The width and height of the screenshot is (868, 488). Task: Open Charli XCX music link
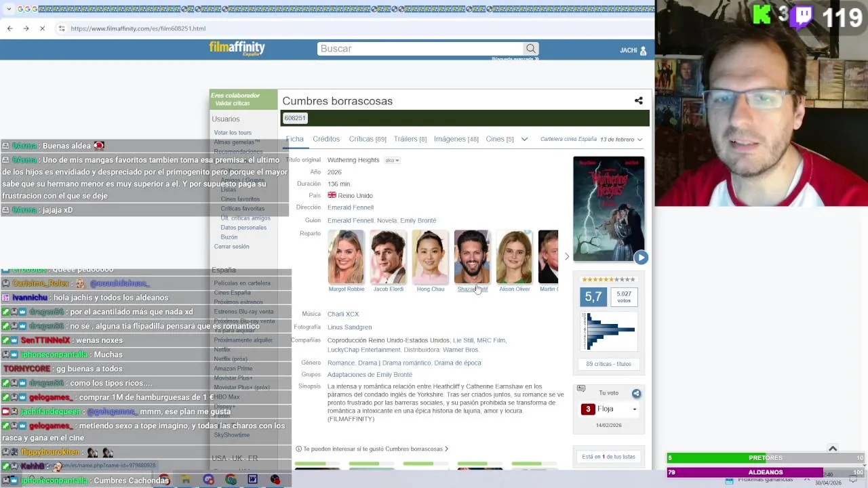pos(343,314)
